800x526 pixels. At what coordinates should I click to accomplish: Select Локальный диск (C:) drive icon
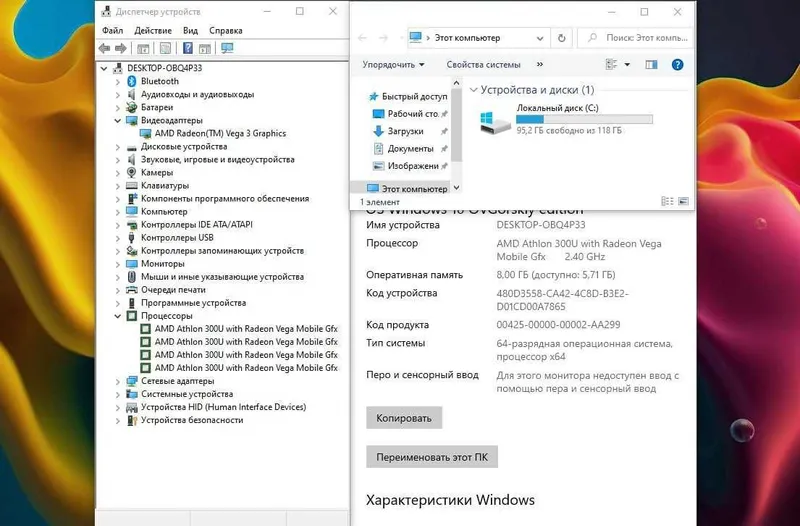(494, 121)
